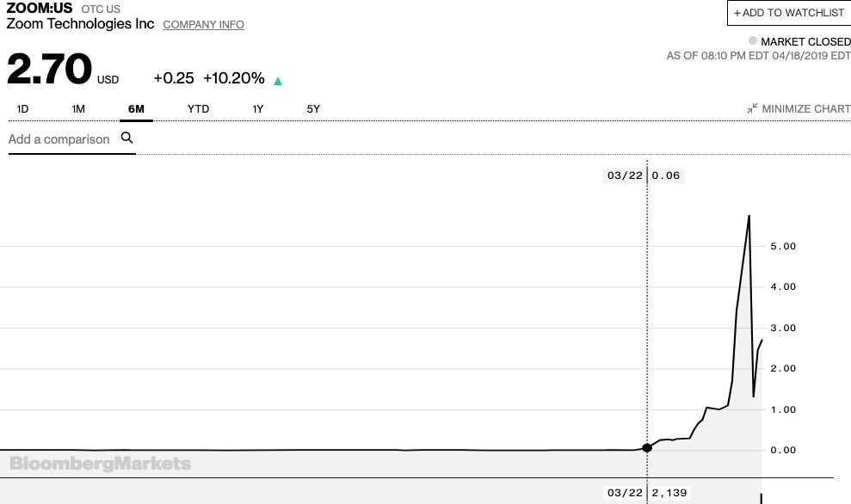Click the minimize chart arrows icon

tap(752, 108)
